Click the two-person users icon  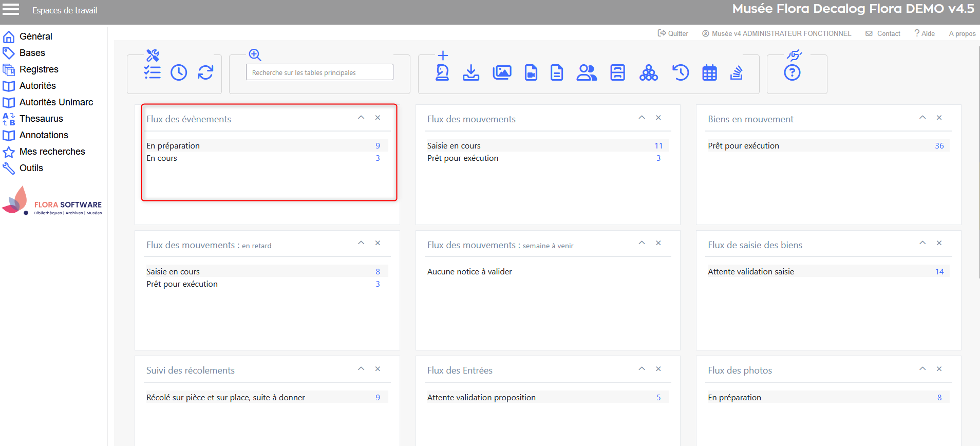pyautogui.click(x=587, y=72)
